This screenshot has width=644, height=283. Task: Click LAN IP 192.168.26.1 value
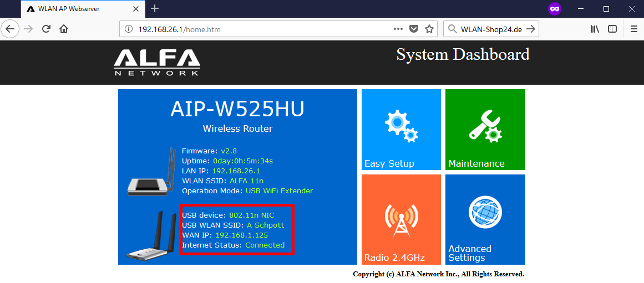(x=236, y=171)
